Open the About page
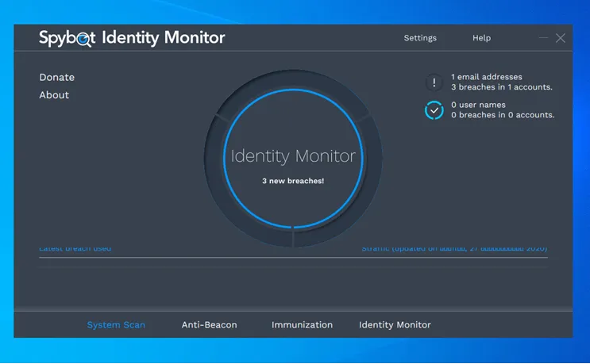This screenshot has width=590, height=364. (x=54, y=95)
